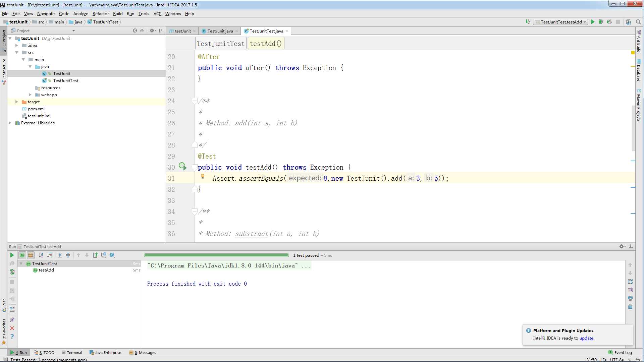
Task: Open the VCS menu
Action: click(x=157, y=13)
